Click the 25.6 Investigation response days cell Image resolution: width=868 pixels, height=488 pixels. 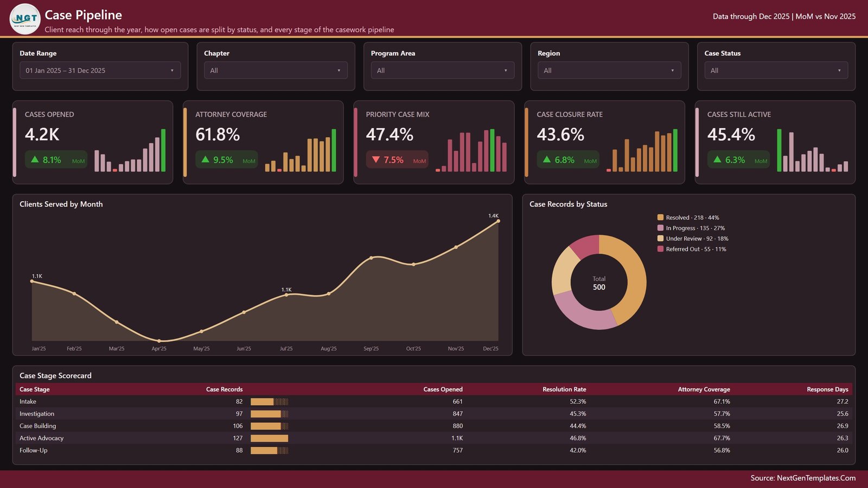click(x=843, y=414)
